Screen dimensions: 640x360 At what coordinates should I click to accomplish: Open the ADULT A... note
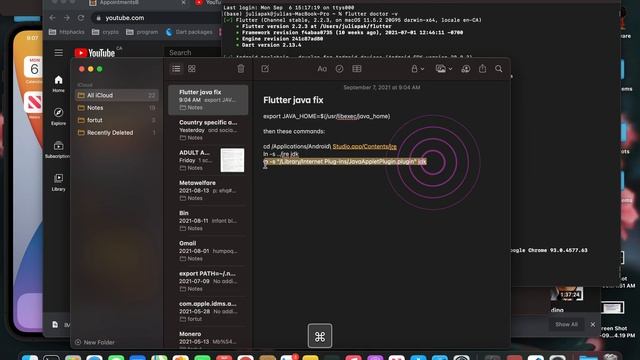tap(208, 160)
